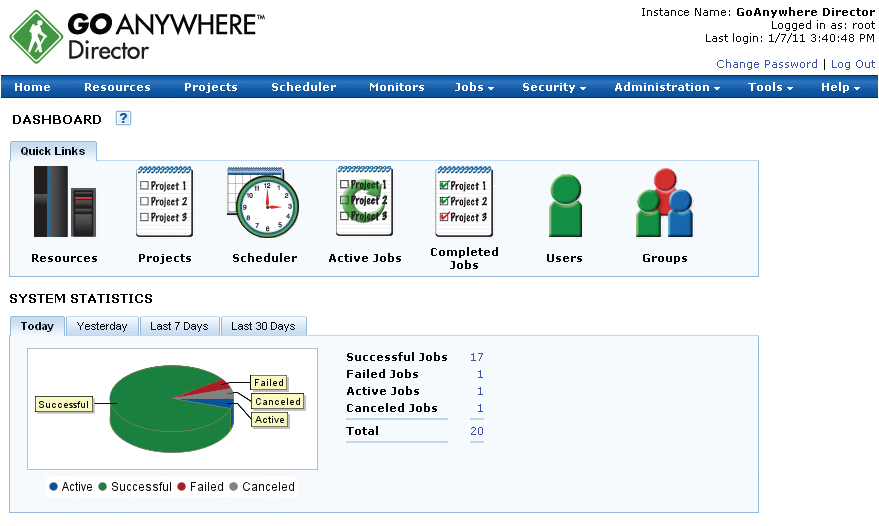Click the Instance Name GoAnywhere Director text
This screenshot has width=879, height=526.
[x=758, y=12]
